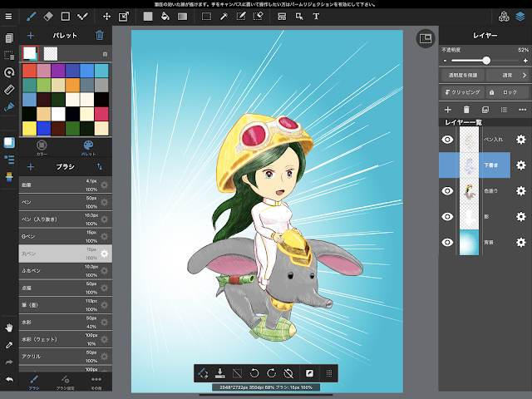Pick the orange palette swatch

point(72,85)
